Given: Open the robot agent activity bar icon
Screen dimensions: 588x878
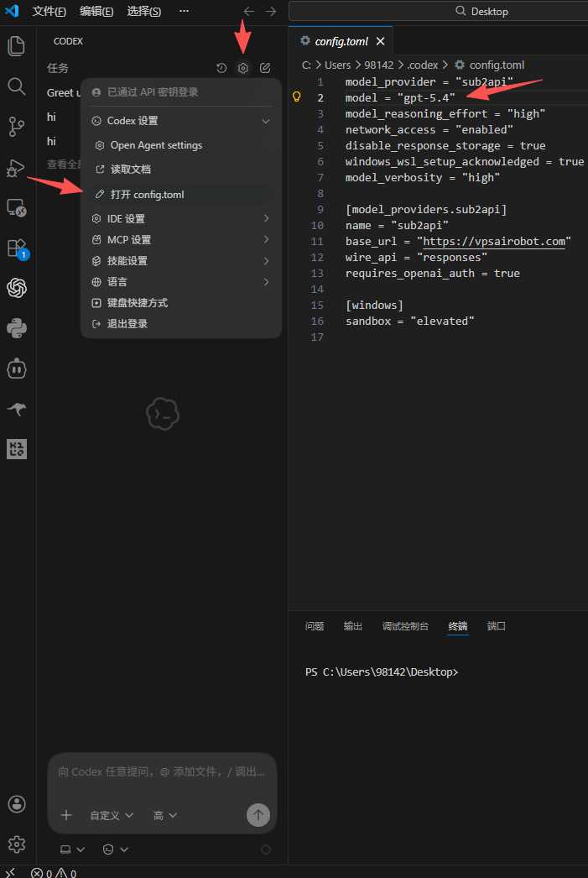Looking at the screenshot, I should [x=17, y=369].
